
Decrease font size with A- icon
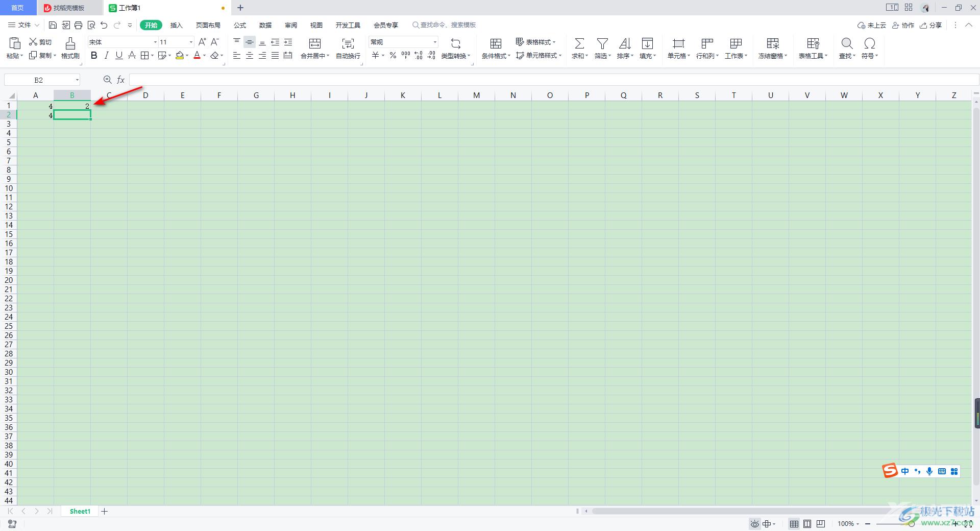pyautogui.click(x=215, y=42)
